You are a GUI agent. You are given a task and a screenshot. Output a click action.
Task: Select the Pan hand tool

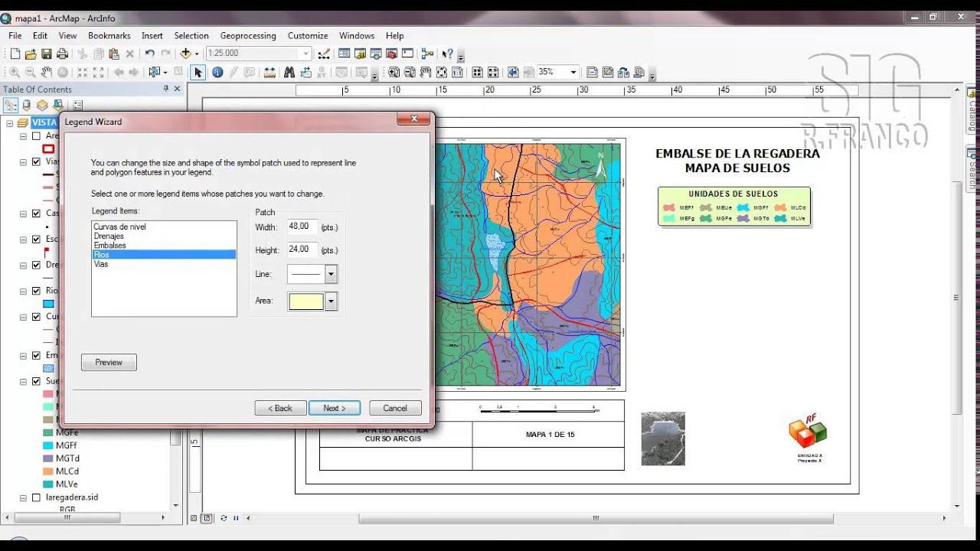click(x=47, y=72)
